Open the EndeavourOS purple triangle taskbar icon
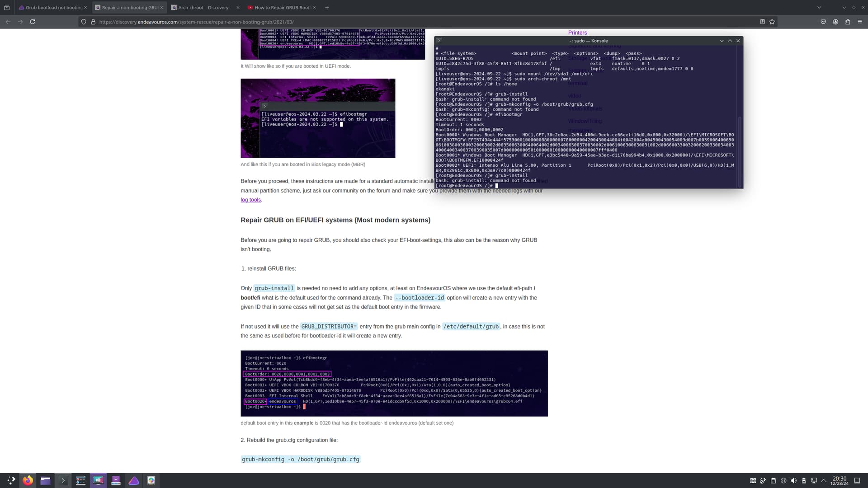Viewport: 868px width, 488px height. [133, 480]
